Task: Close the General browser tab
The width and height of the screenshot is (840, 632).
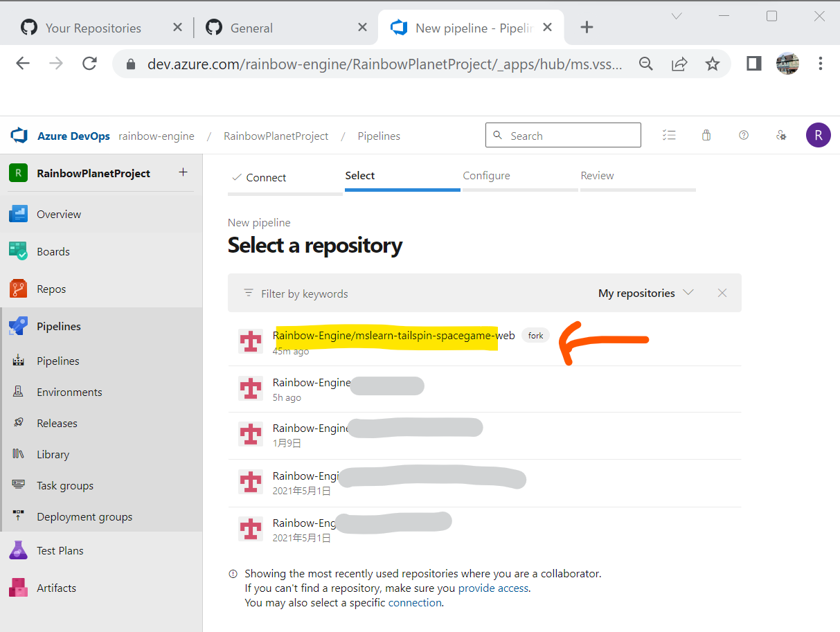Action: click(362, 28)
